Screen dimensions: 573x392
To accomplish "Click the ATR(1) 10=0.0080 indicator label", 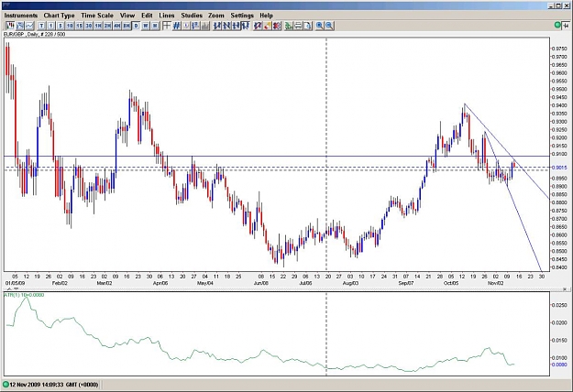I will [24, 295].
